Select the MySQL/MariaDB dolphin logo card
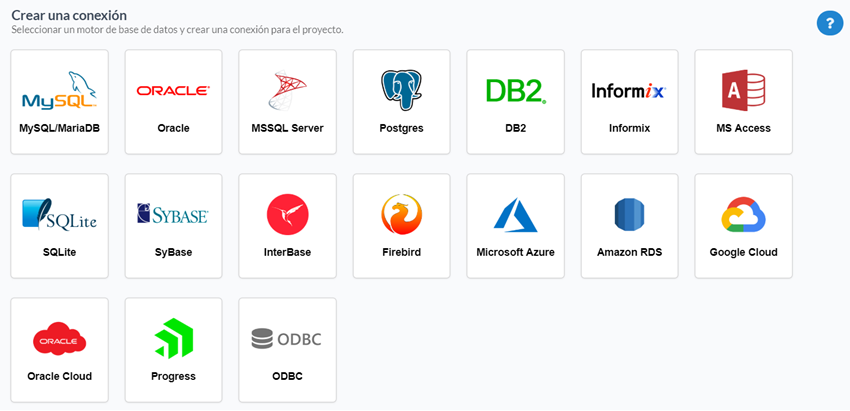The image size is (850, 411). click(x=60, y=102)
